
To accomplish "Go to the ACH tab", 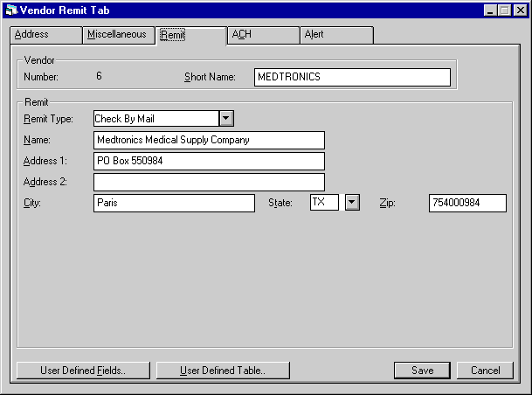I will (264, 35).
